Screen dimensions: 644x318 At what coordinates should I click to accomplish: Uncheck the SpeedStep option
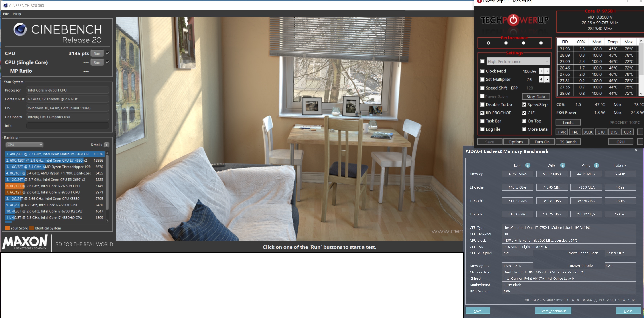524,104
